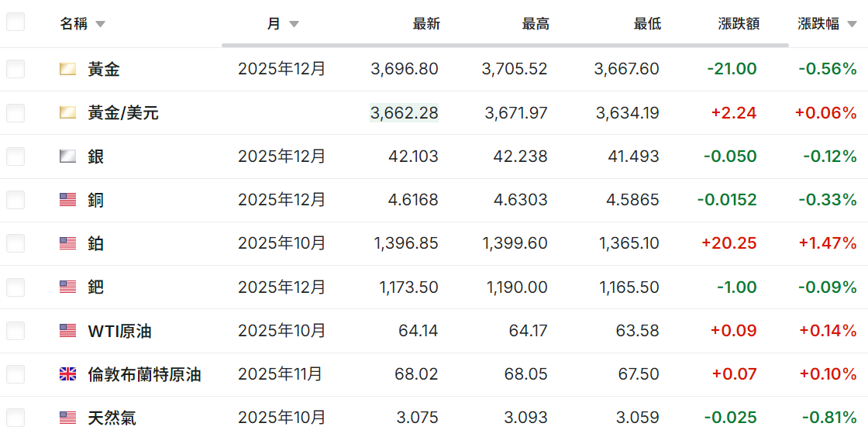Image resolution: width=868 pixels, height=437 pixels.
Task: Click the gold bar icon beside 黃金
Action: (x=67, y=69)
